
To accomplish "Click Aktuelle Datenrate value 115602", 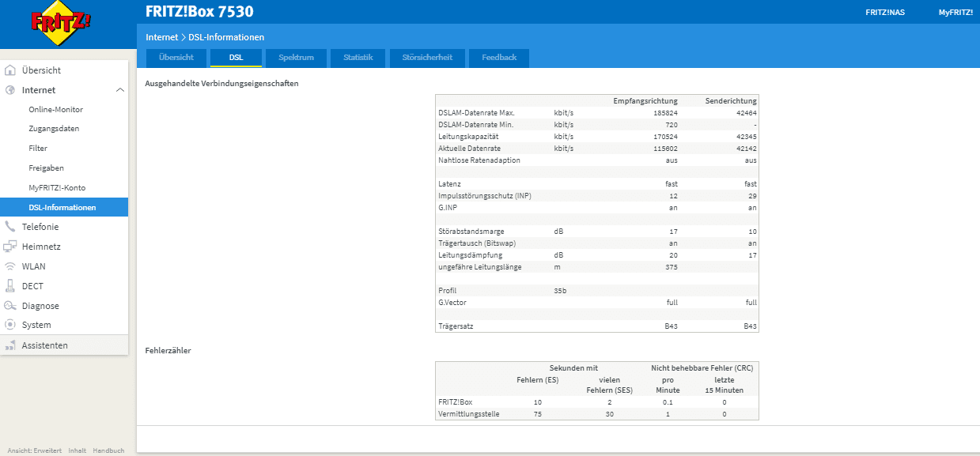I will click(664, 149).
